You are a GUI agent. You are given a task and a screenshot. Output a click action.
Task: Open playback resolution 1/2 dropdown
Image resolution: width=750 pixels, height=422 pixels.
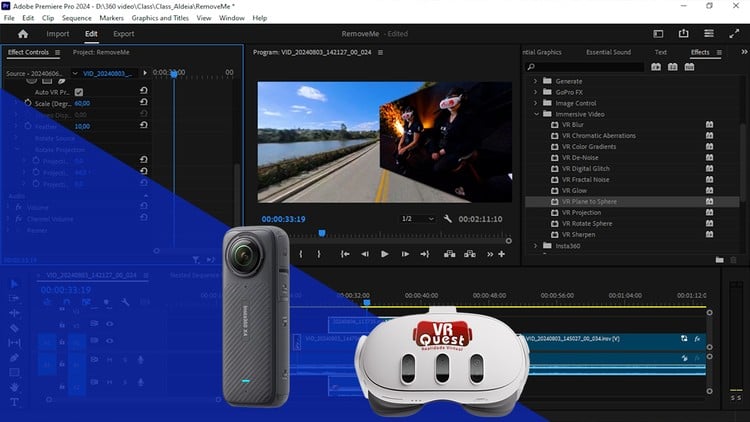point(418,219)
